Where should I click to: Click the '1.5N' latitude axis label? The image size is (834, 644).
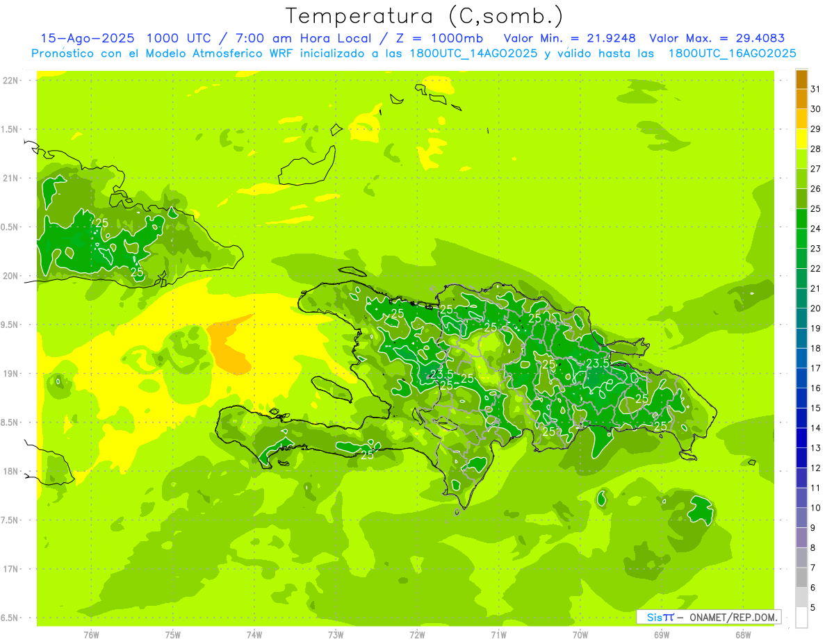[x=10, y=129]
